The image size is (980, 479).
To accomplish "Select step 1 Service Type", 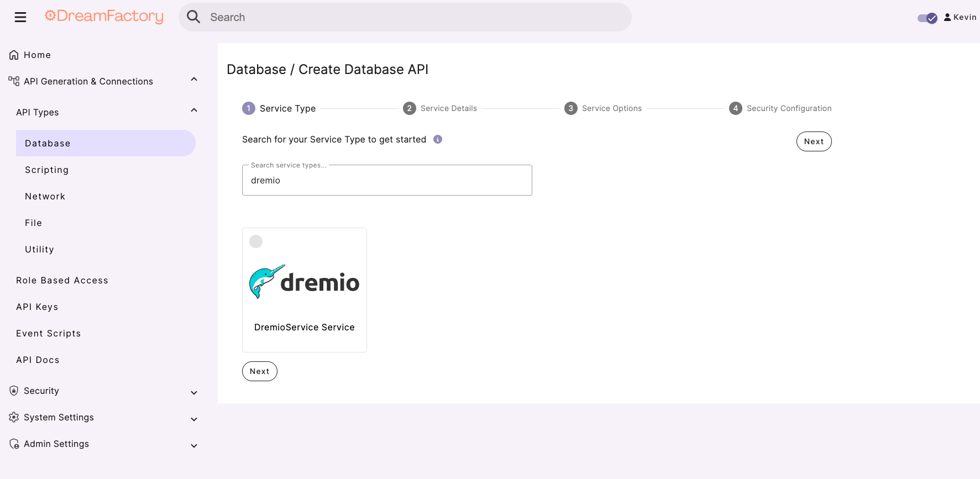I will (x=279, y=108).
